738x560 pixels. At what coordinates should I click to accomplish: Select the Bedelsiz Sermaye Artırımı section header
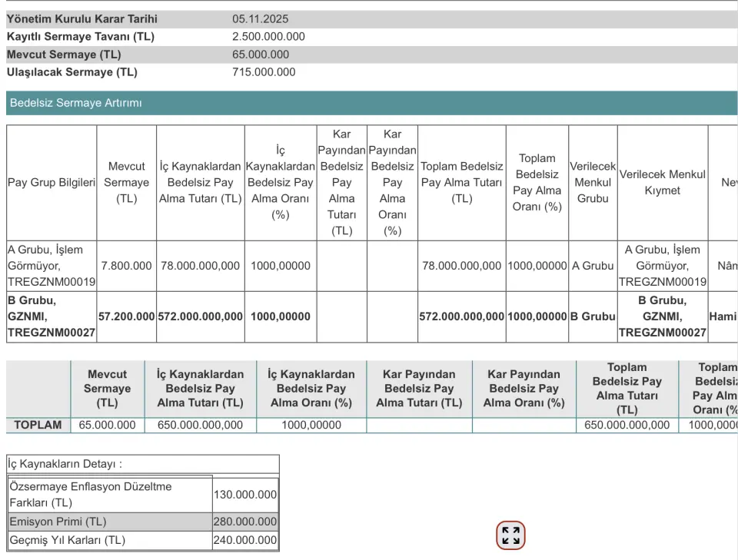pos(75,103)
